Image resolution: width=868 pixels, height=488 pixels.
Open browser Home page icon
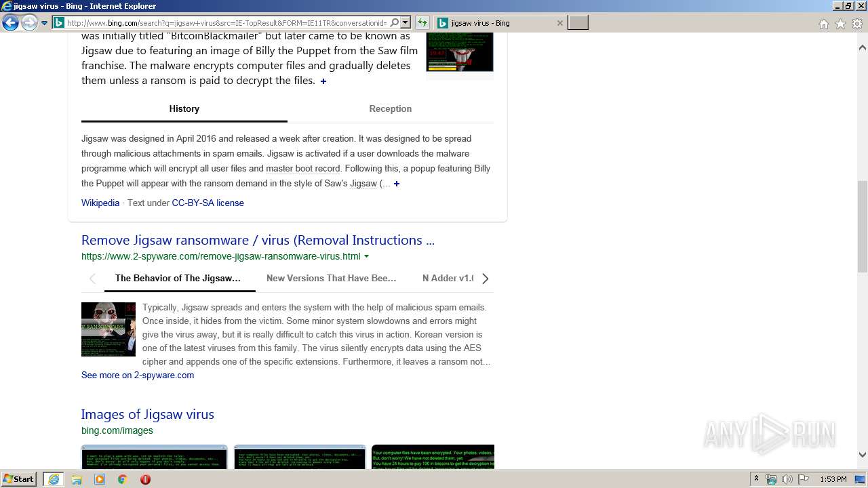(823, 24)
